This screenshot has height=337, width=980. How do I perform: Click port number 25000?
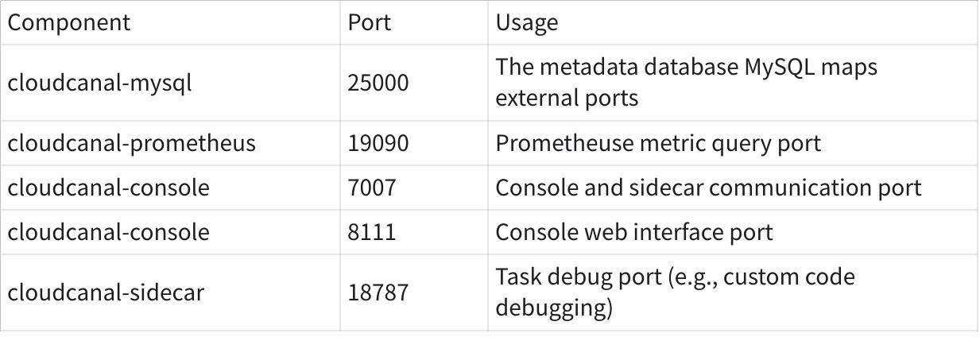pyautogui.click(x=378, y=83)
